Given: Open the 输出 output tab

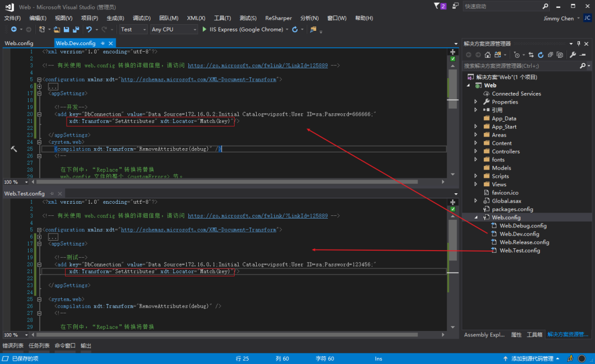Looking at the screenshot, I should pos(86,345).
